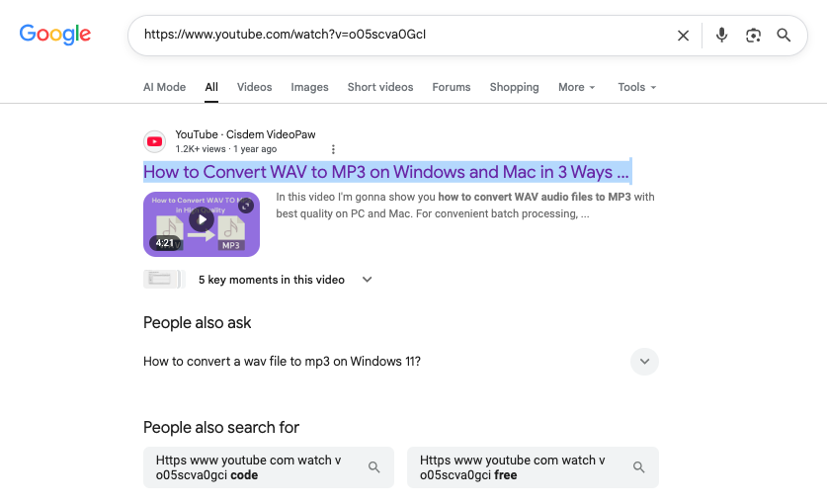Click the key moments preview thumbnail
Viewport: 827px width, 504px height.
[163, 280]
